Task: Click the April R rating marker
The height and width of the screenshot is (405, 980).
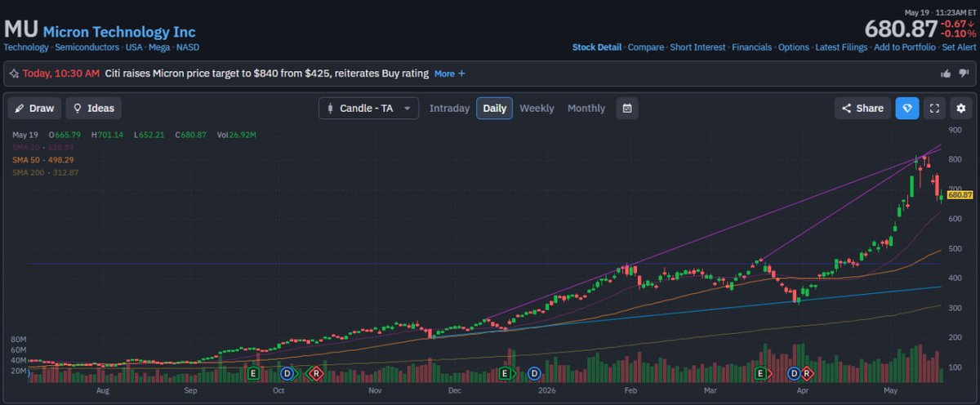Action: [806, 373]
